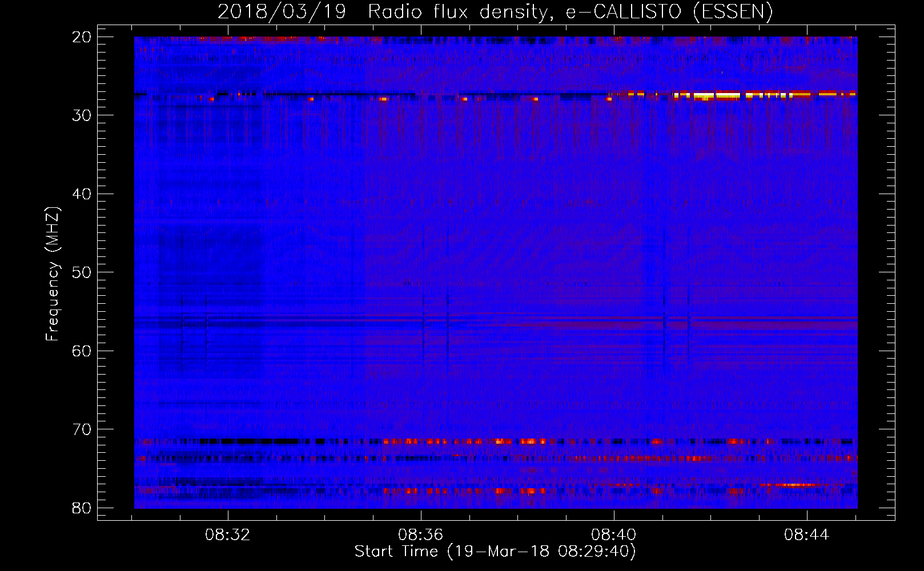The width and height of the screenshot is (924, 571).
Task: Click the 40 frequency tick label
Action: [82, 194]
